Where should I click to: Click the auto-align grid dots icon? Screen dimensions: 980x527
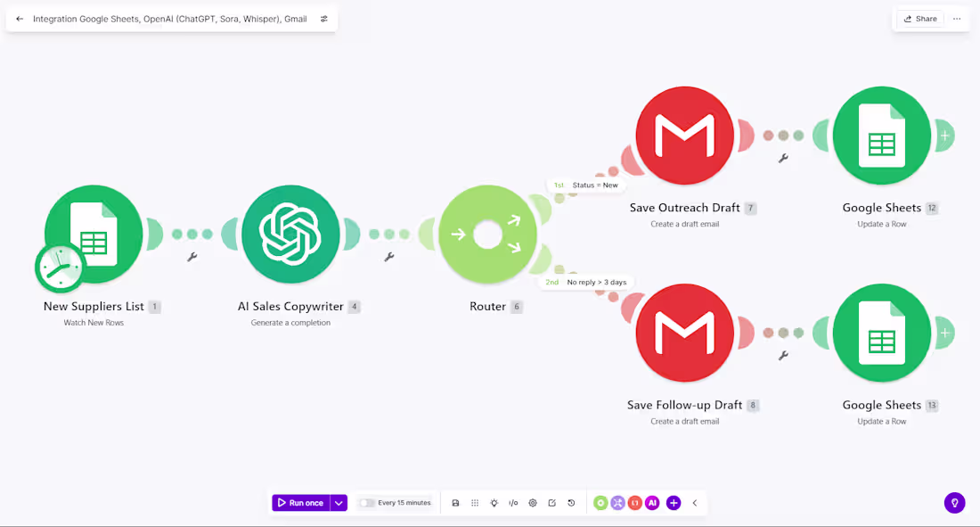475,503
